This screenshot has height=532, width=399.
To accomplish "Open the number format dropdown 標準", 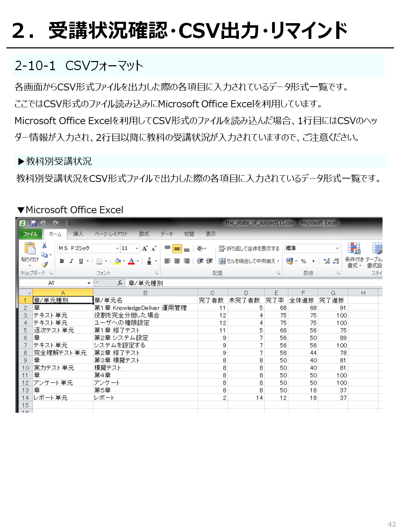I will click(x=337, y=248).
